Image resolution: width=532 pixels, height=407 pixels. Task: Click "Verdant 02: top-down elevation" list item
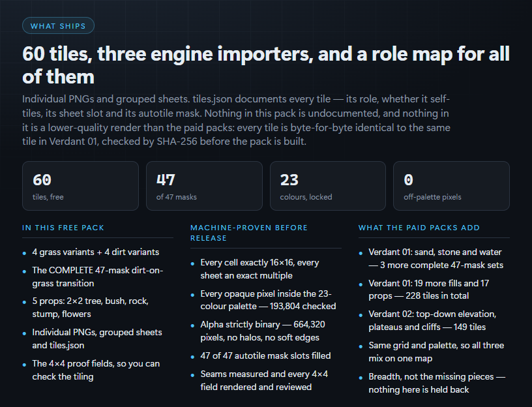(433, 320)
